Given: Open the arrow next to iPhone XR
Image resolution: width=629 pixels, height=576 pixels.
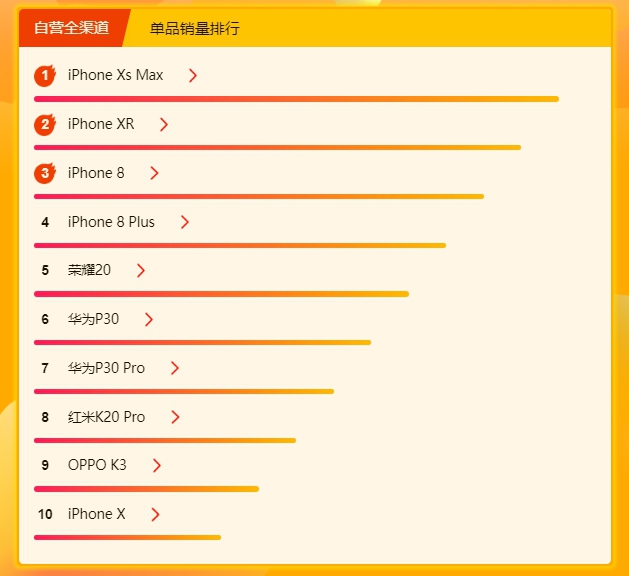Looking at the screenshot, I should 163,124.
